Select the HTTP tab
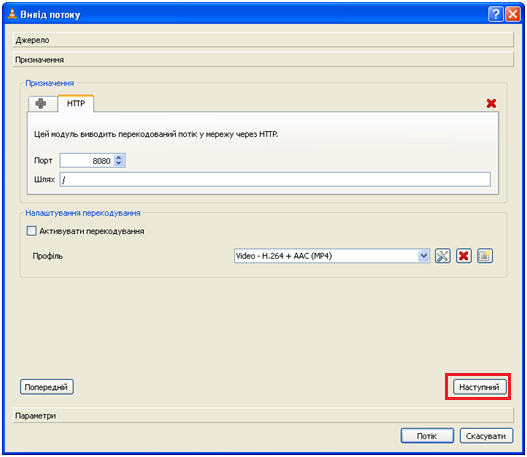Image resolution: width=527 pixels, height=457 pixels. click(x=76, y=103)
